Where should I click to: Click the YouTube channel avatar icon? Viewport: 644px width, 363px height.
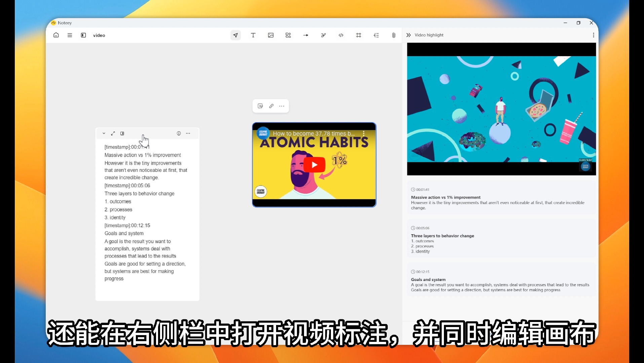point(263,133)
